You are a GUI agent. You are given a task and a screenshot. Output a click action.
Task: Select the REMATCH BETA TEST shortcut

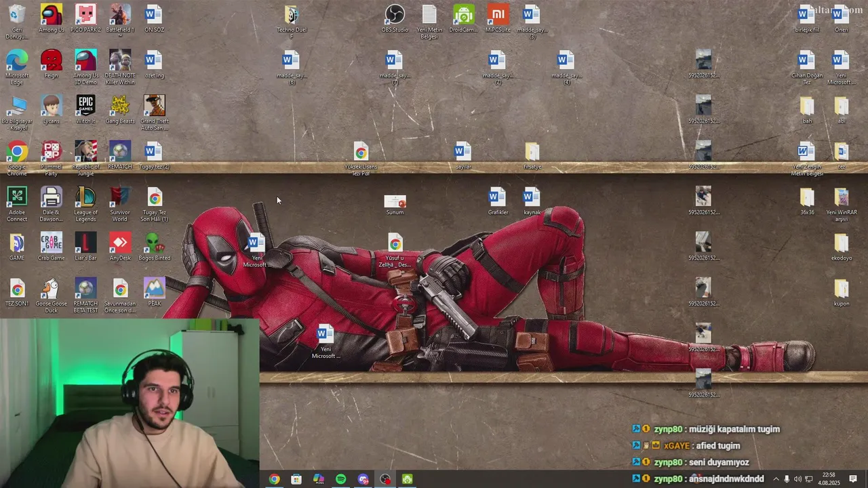coord(85,296)
